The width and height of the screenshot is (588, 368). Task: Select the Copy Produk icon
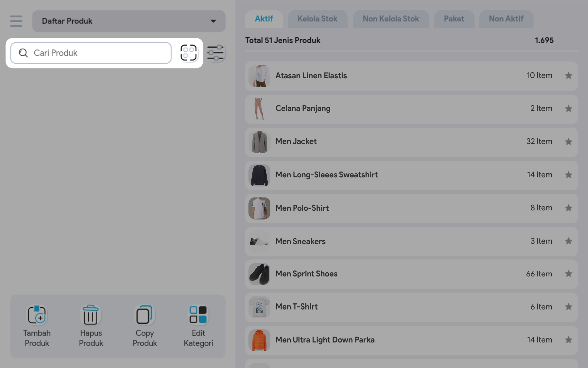click(145, 315)
